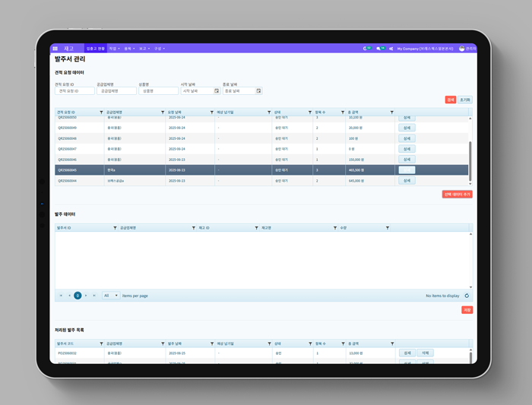Open the end date calendar picker
532x405 pixels.
click(x=258, y=91)
